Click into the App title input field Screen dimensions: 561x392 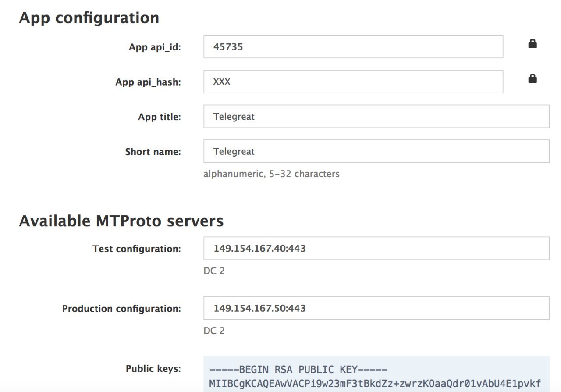click(x=376, y=117)
